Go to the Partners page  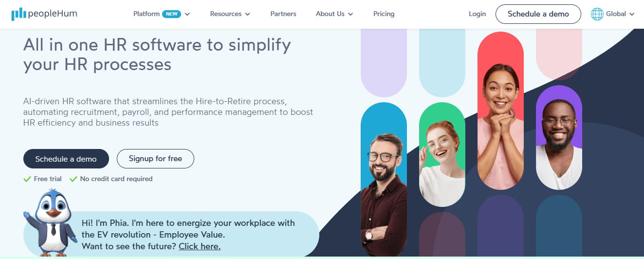[x=283, y=14]
